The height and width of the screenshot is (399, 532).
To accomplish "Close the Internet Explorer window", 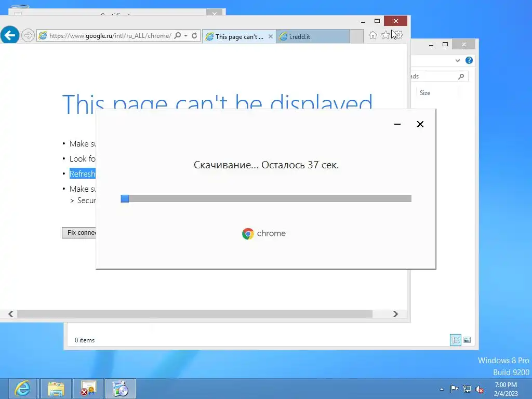I will click(x=395, y=21).
